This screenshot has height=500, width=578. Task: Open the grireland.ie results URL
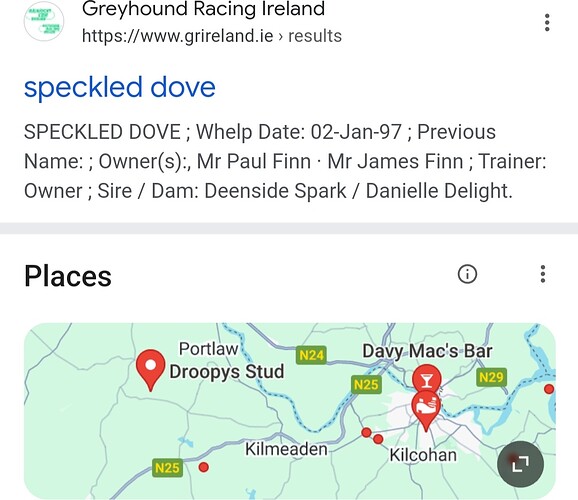(212, 36)
